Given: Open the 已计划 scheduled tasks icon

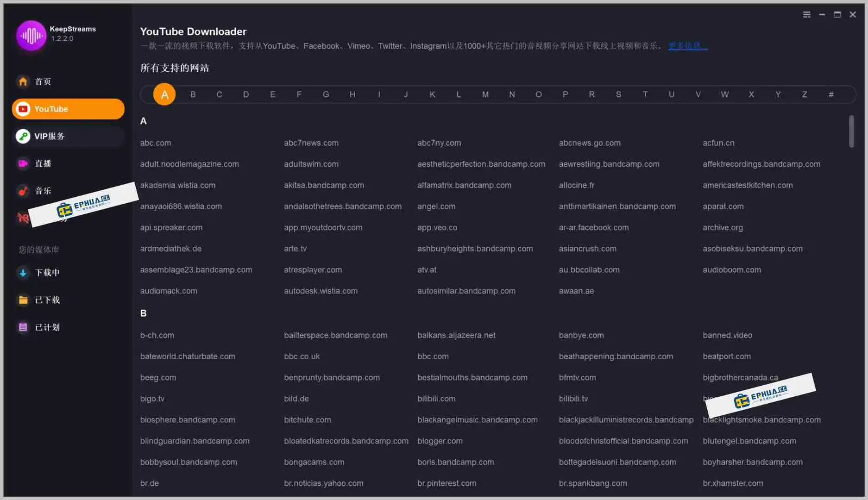Looking at the screenshot, I should coord(23,327).
